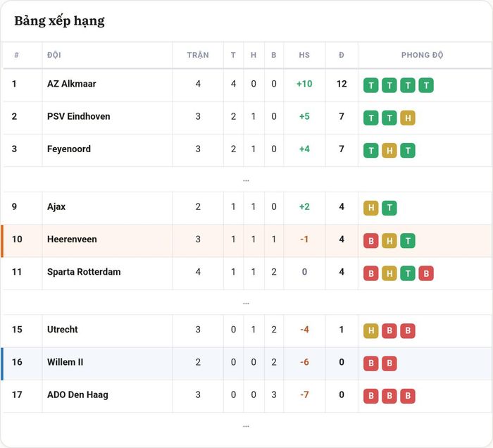Click Feyenoord's yellow H form badge
Image resolution: width=493 pixels, height=448 pixels.
pos(389,150)
